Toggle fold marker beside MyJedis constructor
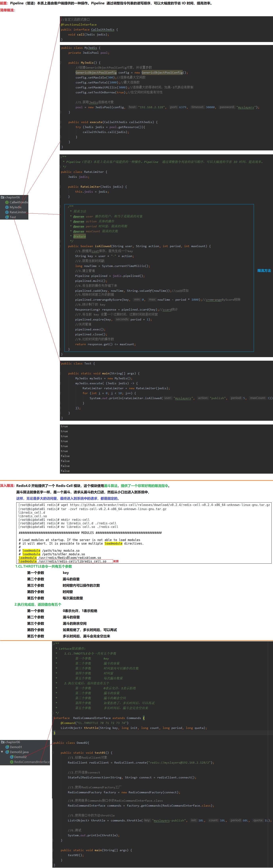Viewport: 273px width, 868px height. coord(61,63)
